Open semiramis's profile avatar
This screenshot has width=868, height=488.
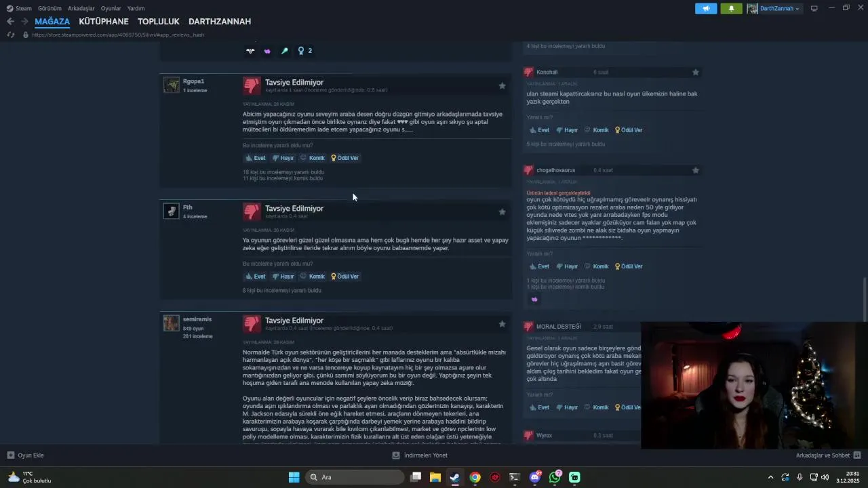pyautogui.click(x=172, y=323)
